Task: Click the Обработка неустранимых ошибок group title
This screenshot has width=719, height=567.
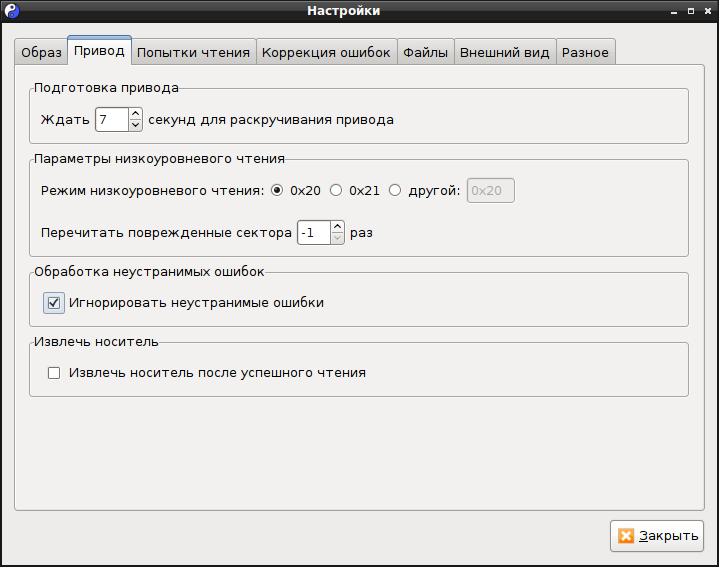Action: click(149, 271)
